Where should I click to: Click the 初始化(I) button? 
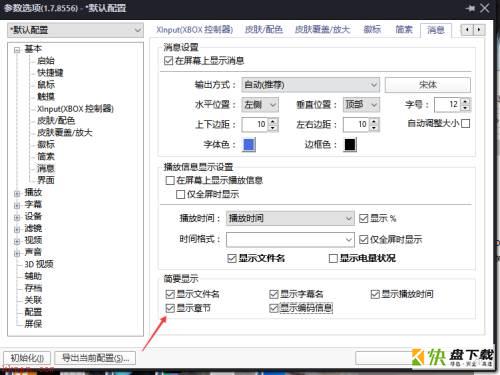click(27, 358)
